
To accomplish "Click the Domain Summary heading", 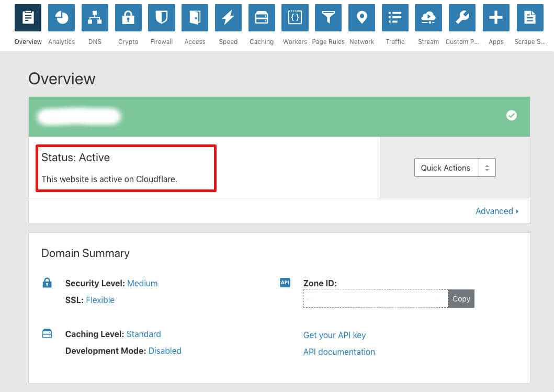I will tap(85, 253).
